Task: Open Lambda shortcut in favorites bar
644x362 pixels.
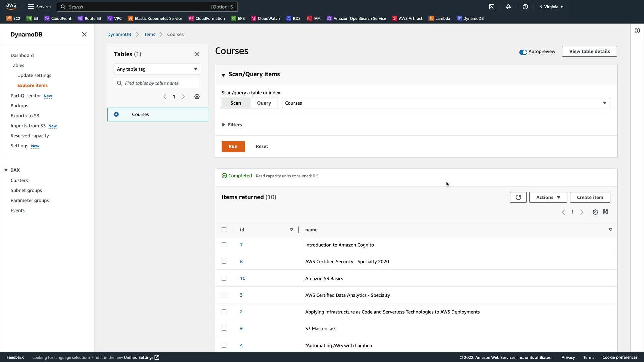Action: click(x=439, y=18)
